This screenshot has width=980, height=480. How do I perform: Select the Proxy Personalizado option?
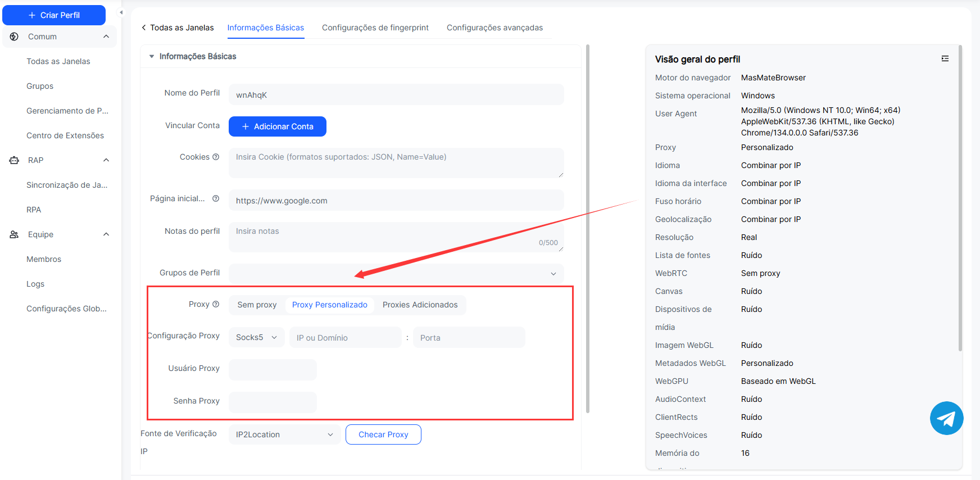329,305
